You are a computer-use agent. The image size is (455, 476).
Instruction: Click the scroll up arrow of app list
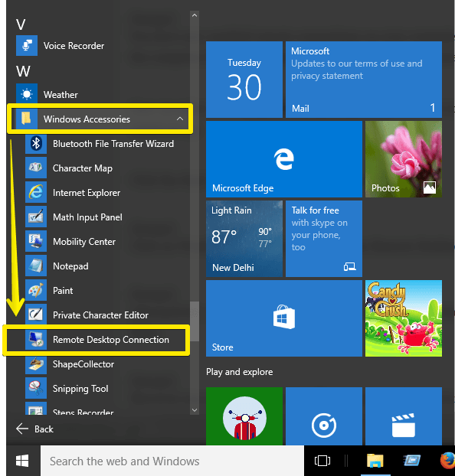coord(195,15)
